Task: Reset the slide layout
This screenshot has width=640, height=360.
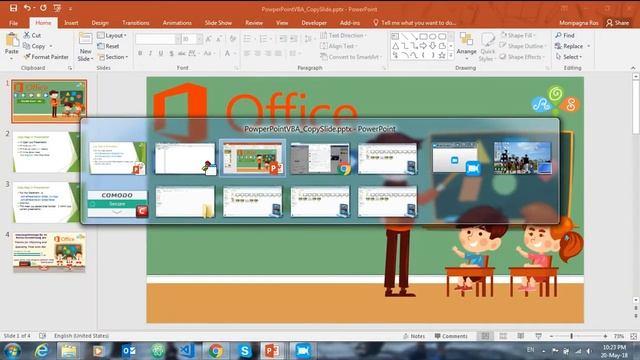Action: (x=108, y=46)
